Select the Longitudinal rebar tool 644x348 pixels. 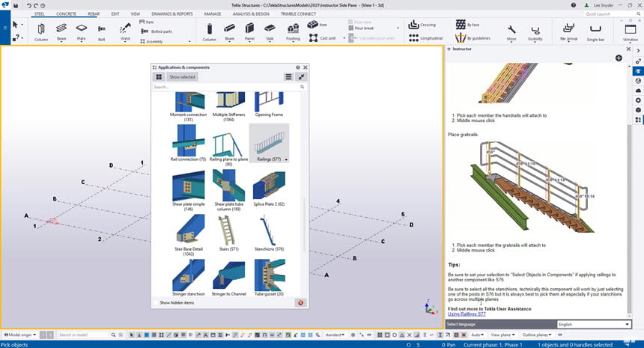pos(426,37)
